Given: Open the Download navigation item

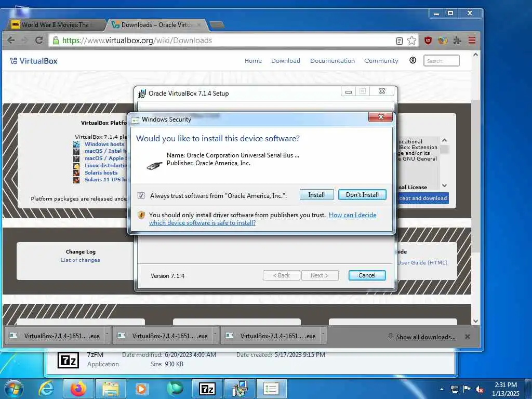Looking at the screenshot, I should click(x=286, y=61).
